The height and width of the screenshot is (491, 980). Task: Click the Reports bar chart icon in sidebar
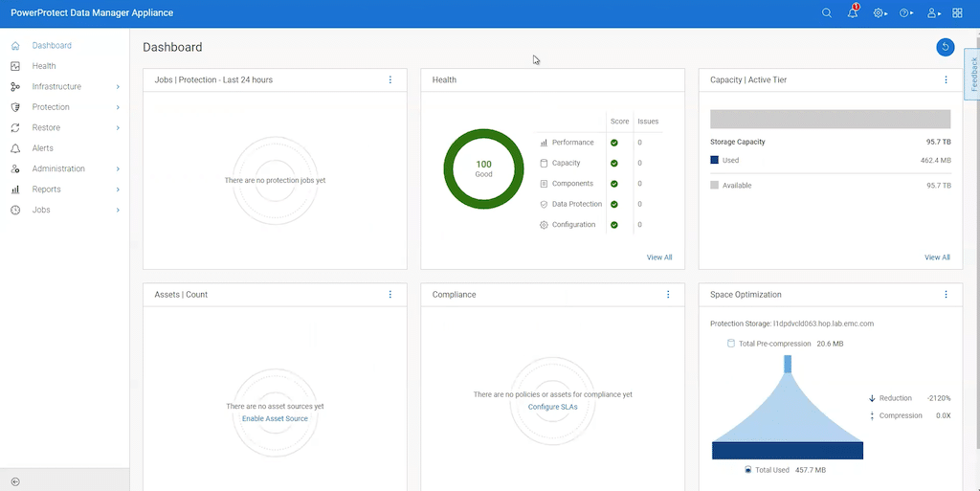pos(15,190)
